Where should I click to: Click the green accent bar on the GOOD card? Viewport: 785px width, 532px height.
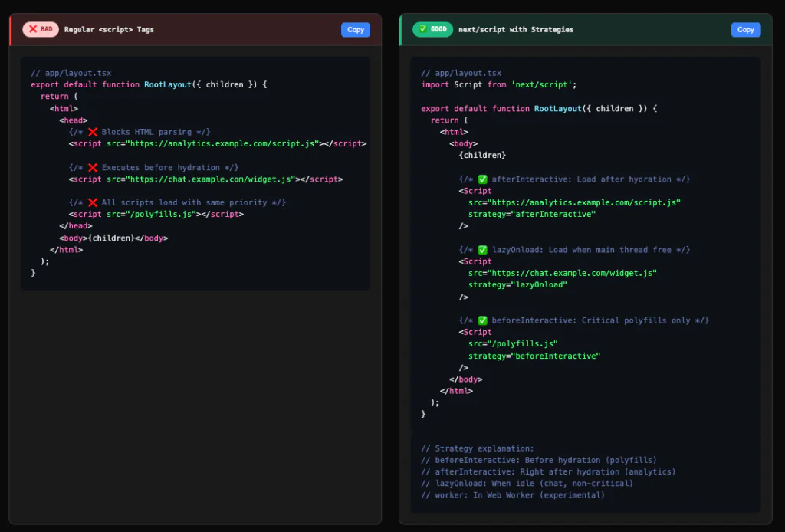tap(400, 29)
